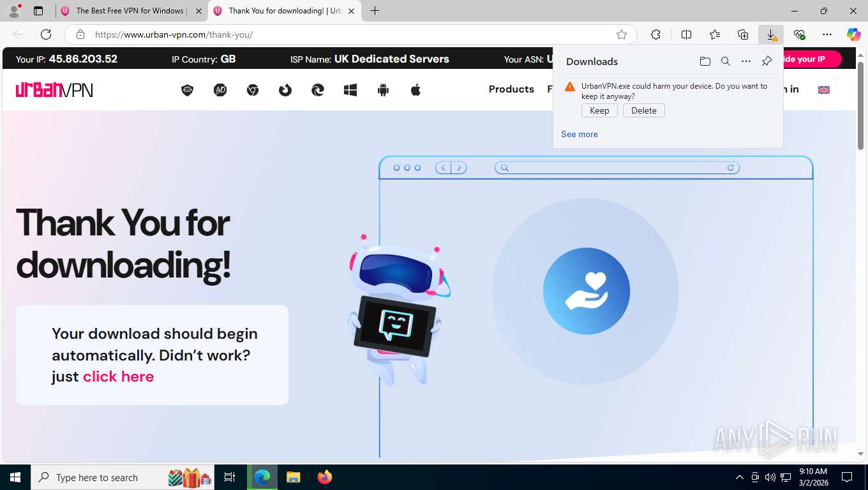The image size is (868, 490).
Task: Switch to 'The Best Free VPN for Windows' tab
Action: 130,11
